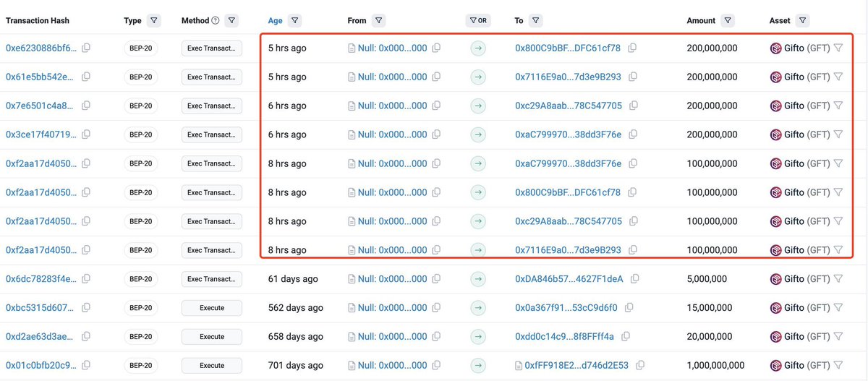Copy recipient address 0xfFF918E2...d746d2E53
Viewport: 868px width, 381px height.
tap(639, 366)
